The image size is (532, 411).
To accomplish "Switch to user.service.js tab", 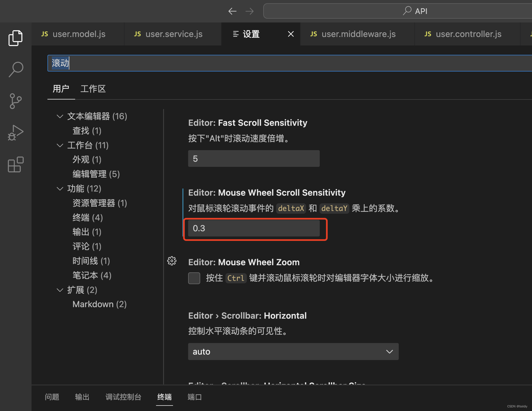I will tap(173, 34).
